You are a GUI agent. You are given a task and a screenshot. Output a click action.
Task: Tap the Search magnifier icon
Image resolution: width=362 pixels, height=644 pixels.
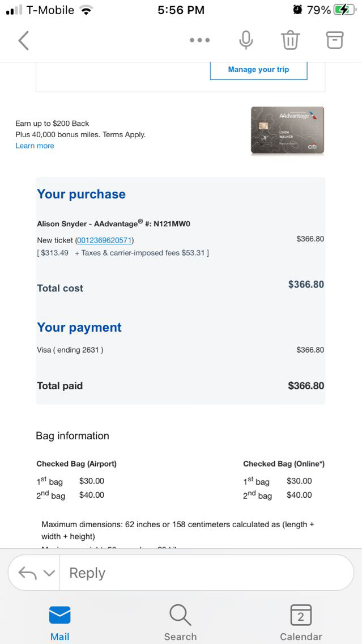click(180, 616)
